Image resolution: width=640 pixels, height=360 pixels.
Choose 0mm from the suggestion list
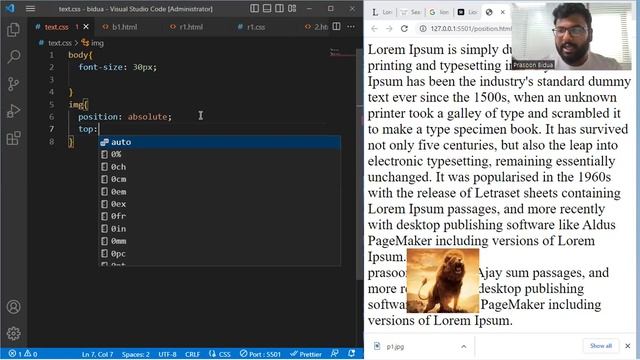coord(220,241)
